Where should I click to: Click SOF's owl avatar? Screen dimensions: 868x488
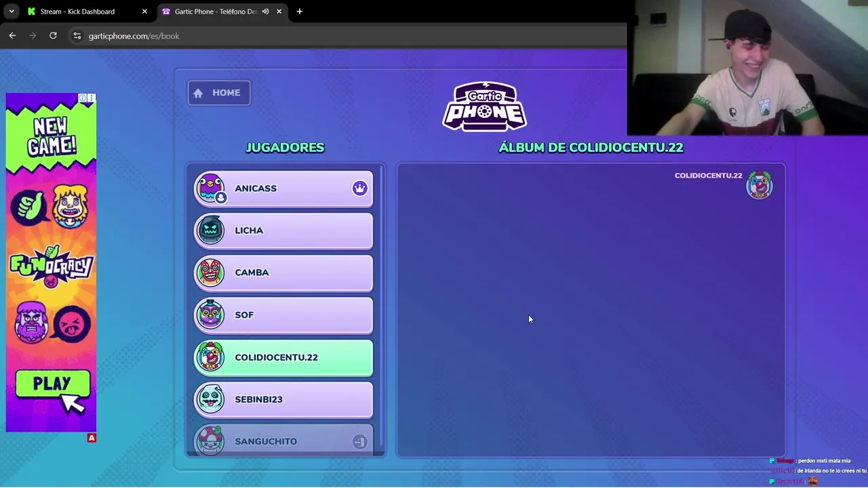click(210, 314)
